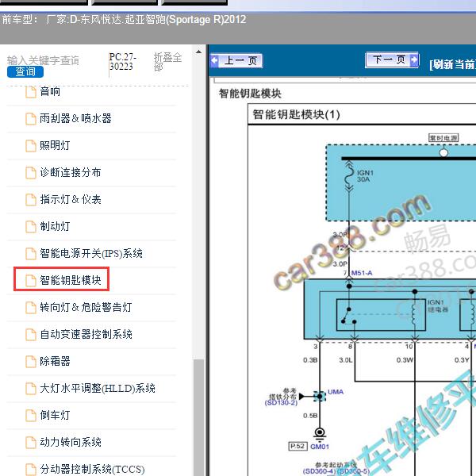Open 自动变速器控制系统 entry

click(86, 334)
